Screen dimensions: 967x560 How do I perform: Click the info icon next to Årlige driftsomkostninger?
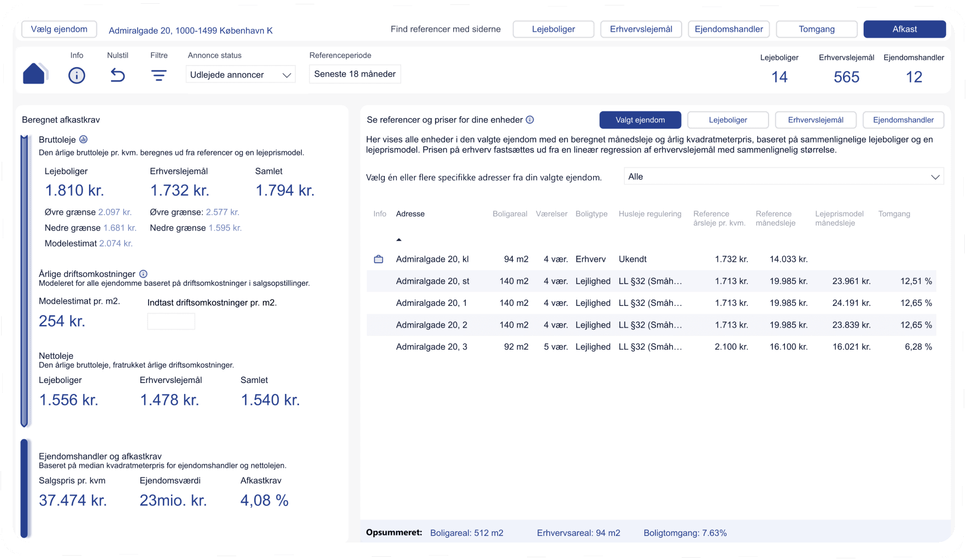pos(143,274)
